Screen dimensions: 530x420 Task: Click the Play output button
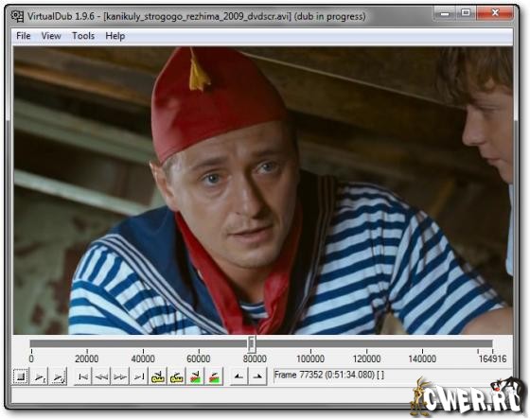click(58, 376)
